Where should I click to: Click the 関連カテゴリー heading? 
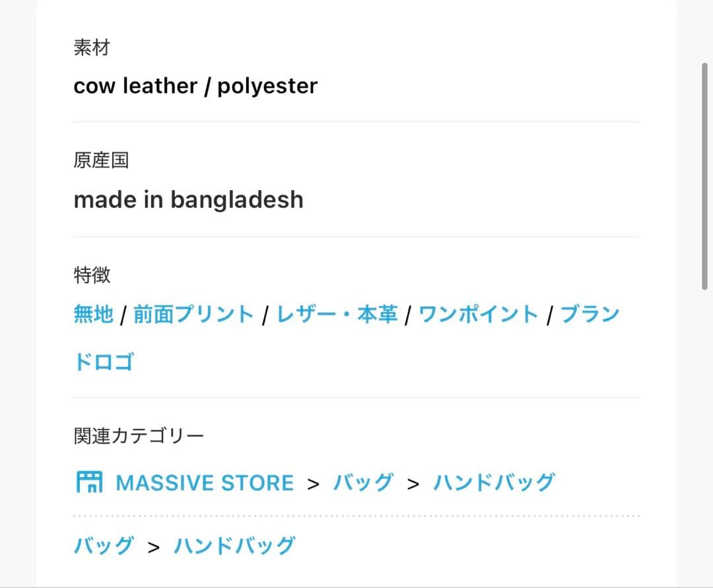point(139,436)
